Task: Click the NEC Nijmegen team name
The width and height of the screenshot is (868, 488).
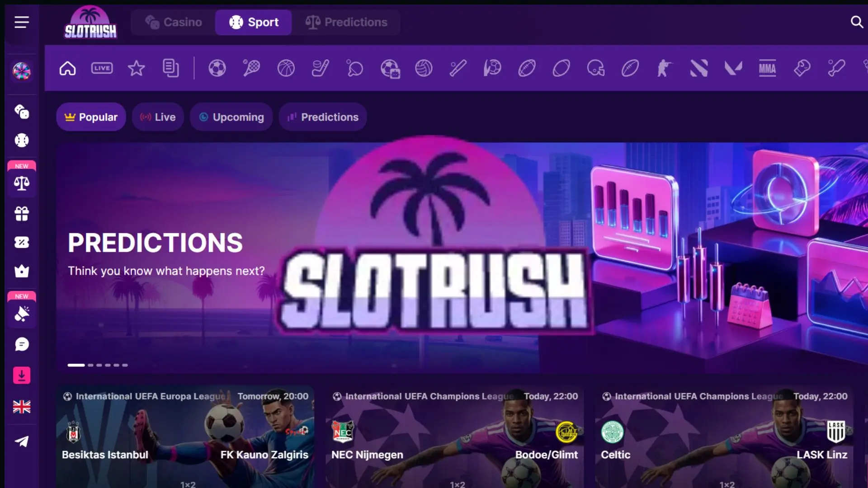Action: coord(367,455)
